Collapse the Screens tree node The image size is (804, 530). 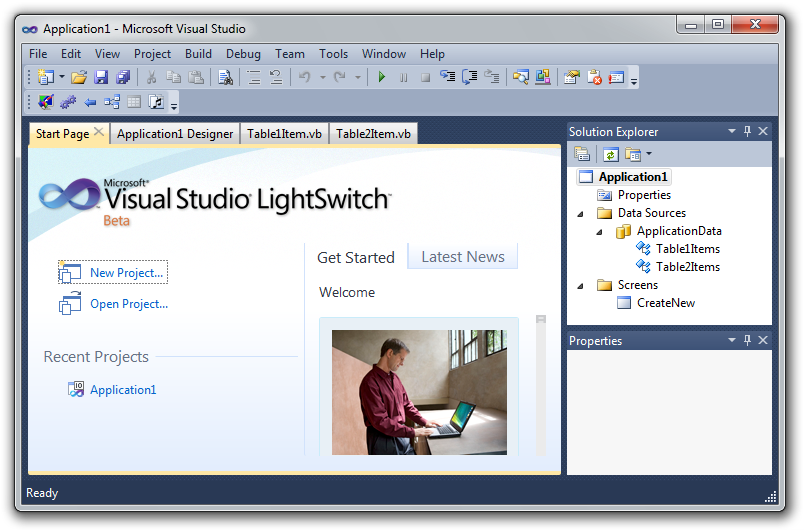580,286
